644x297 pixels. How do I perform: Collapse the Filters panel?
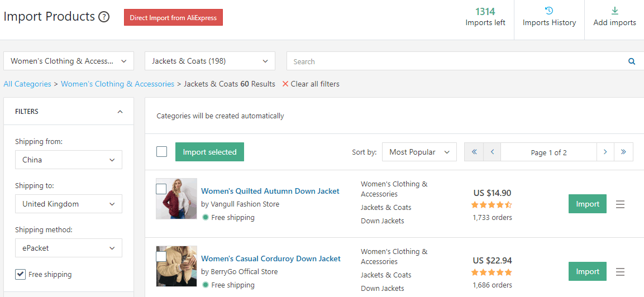(x=120, y=112)
